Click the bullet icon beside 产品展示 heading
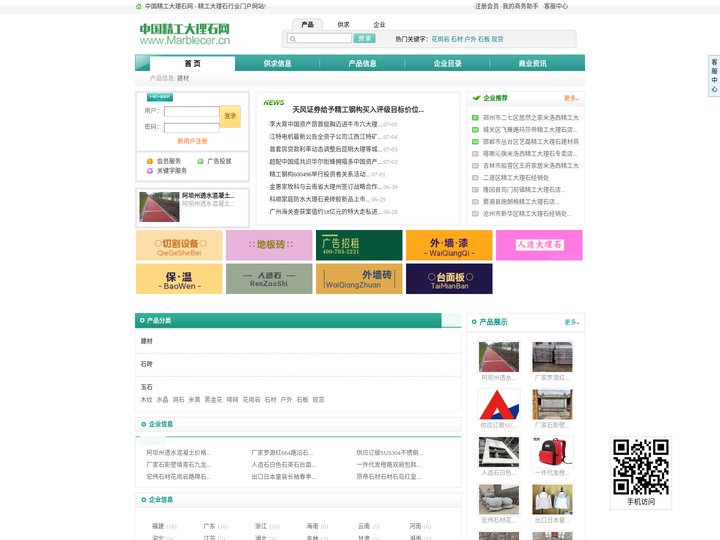The height and width of the screenshot is (540, 720). point(474,322)
